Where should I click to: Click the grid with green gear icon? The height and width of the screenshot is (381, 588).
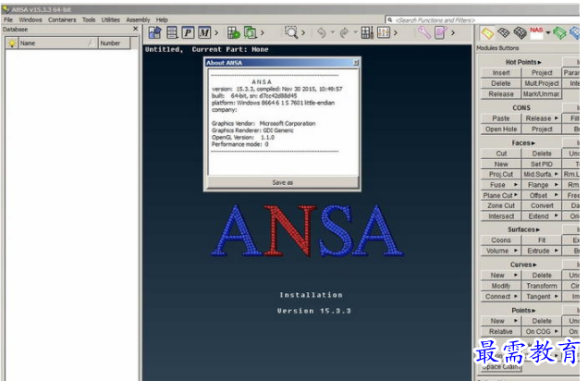point(233,33)
